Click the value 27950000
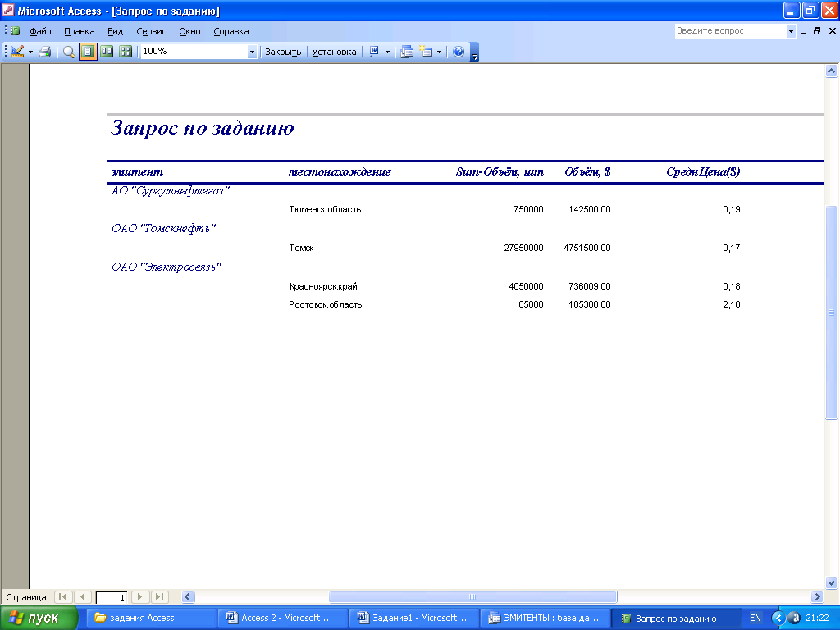The height and width of the screenshot is (630, 840). click(523, 248)
